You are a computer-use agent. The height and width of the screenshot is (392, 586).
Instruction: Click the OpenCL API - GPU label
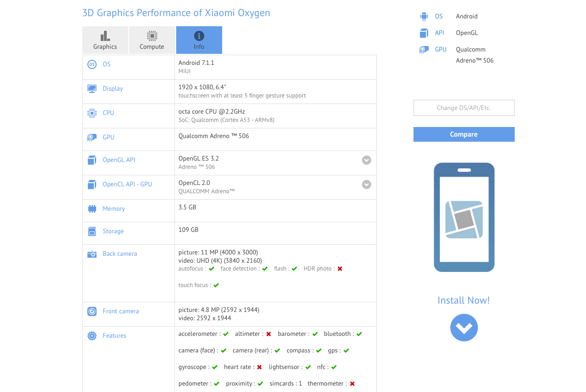click(127, 184)
